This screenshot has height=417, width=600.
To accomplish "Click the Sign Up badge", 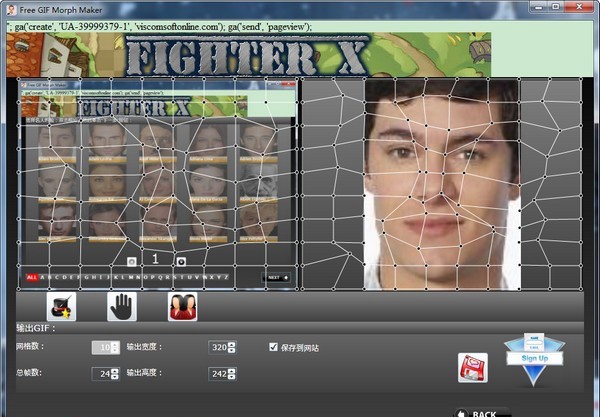I will tap(535, 358).
